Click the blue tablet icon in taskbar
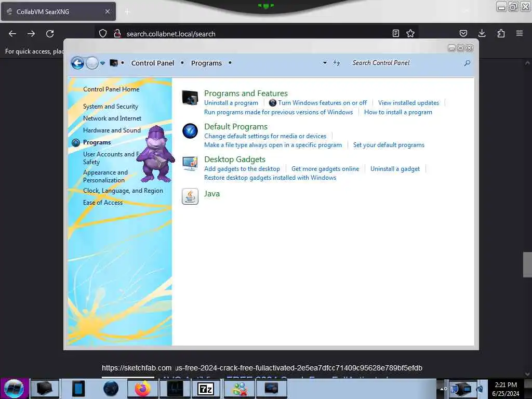The height and width of the screenshot is (399, 532). (78, 389)
